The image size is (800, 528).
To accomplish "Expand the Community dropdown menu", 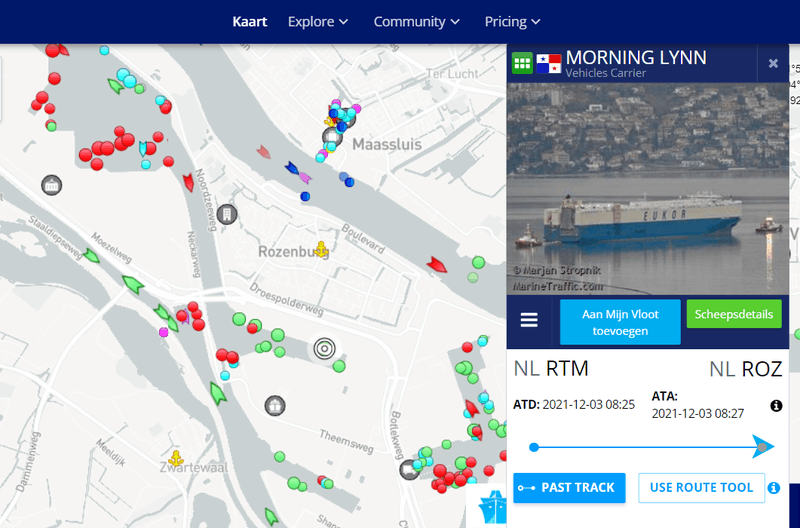I will 416,22.
